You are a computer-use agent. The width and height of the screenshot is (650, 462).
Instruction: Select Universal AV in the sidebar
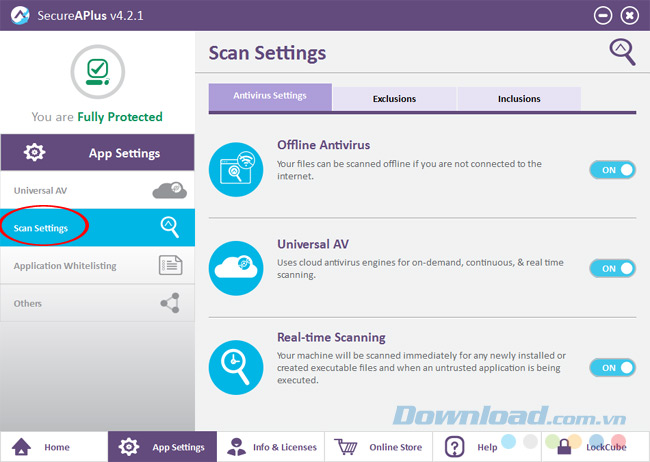pyautogui.click(x=97, y=190)
